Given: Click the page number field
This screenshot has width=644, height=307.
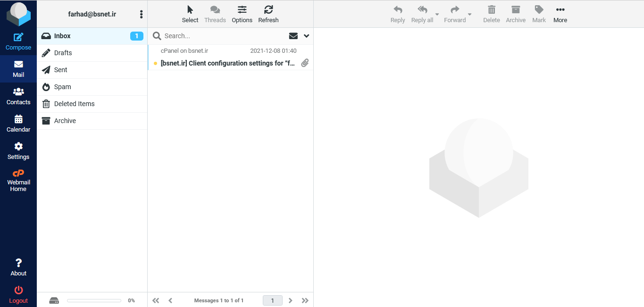Looking at the screenshot, I should 272,300.
